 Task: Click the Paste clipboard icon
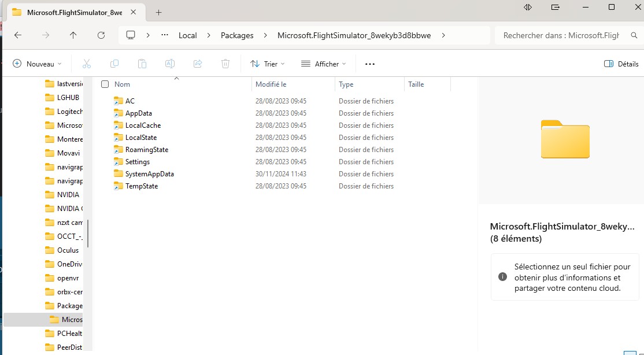tap(142, 64)
